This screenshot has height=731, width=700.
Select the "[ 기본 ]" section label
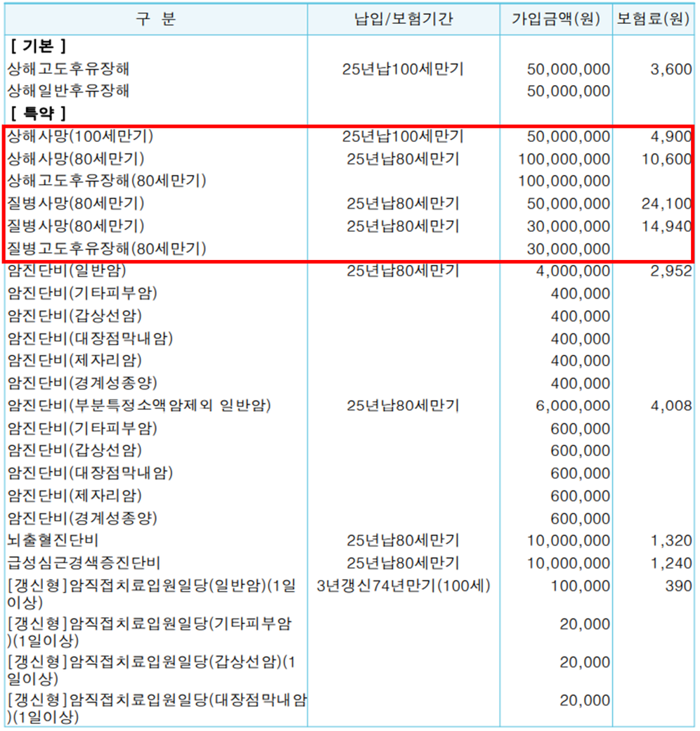tap(38, 46)
